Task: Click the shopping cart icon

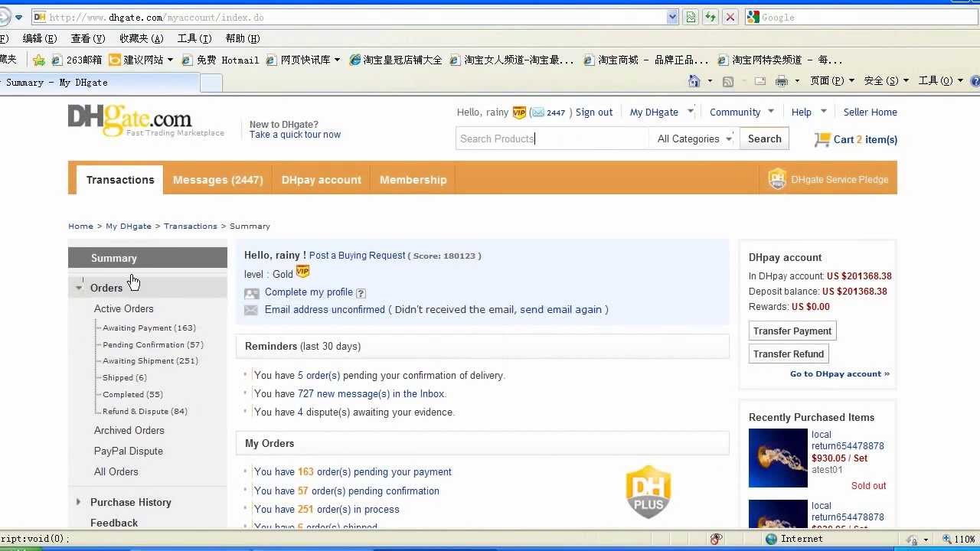Action: click(x=822, y=139)
